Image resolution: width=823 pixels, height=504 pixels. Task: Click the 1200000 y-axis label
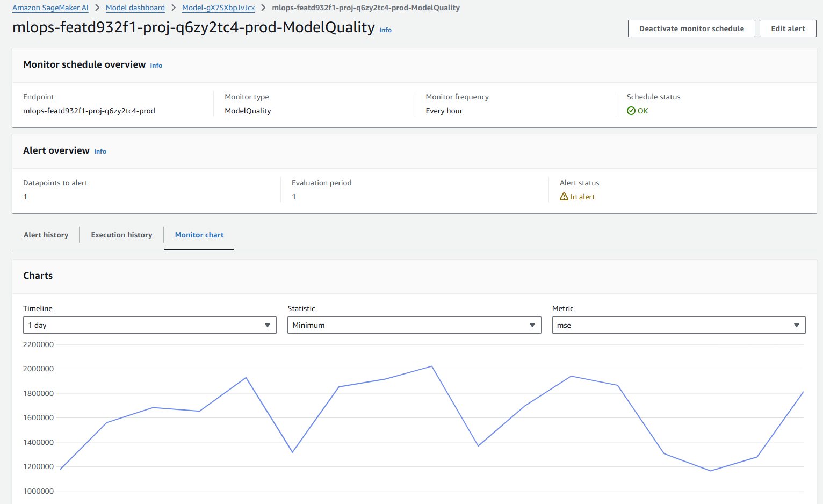pos(38,466)
